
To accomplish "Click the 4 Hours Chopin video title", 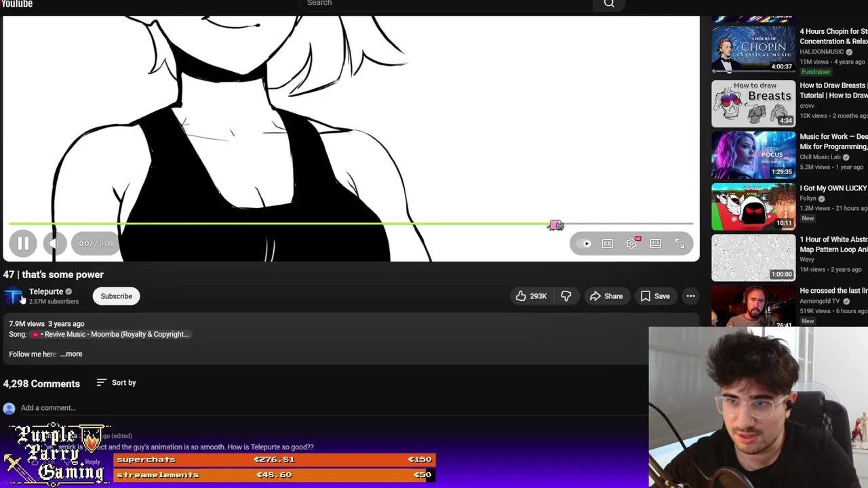I will (833, 37).
